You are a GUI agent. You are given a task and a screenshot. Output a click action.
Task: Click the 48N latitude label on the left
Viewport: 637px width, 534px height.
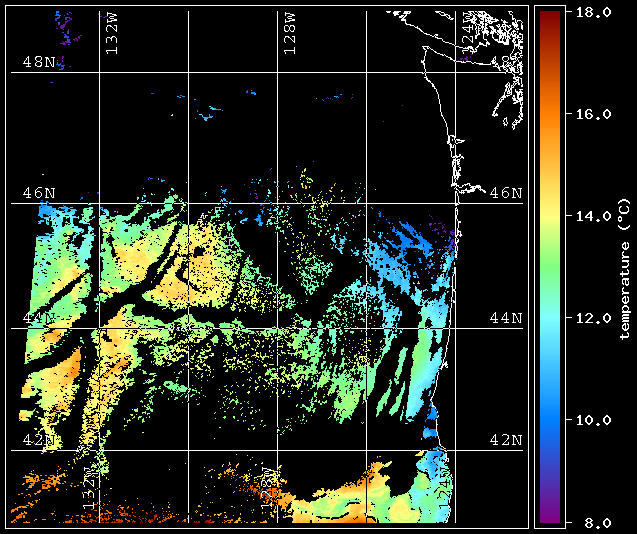39,62
